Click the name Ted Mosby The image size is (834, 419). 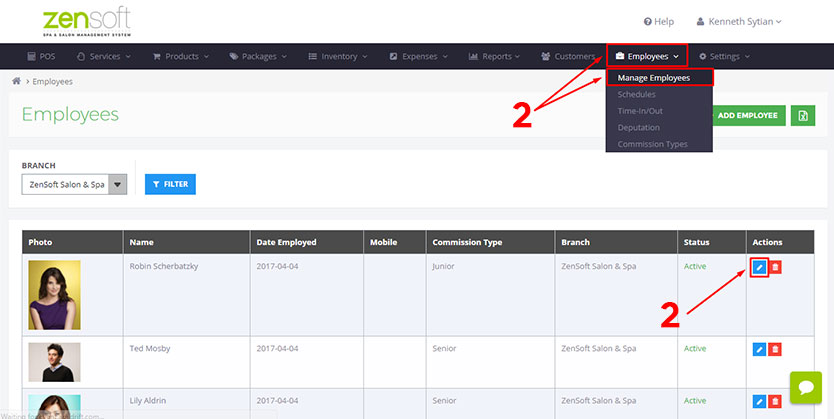(x=150, y=349)
